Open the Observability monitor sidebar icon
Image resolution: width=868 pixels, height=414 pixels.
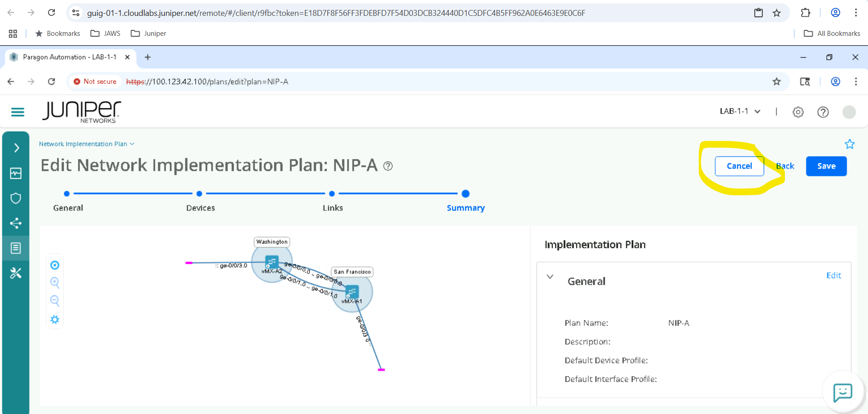[16, 173]
